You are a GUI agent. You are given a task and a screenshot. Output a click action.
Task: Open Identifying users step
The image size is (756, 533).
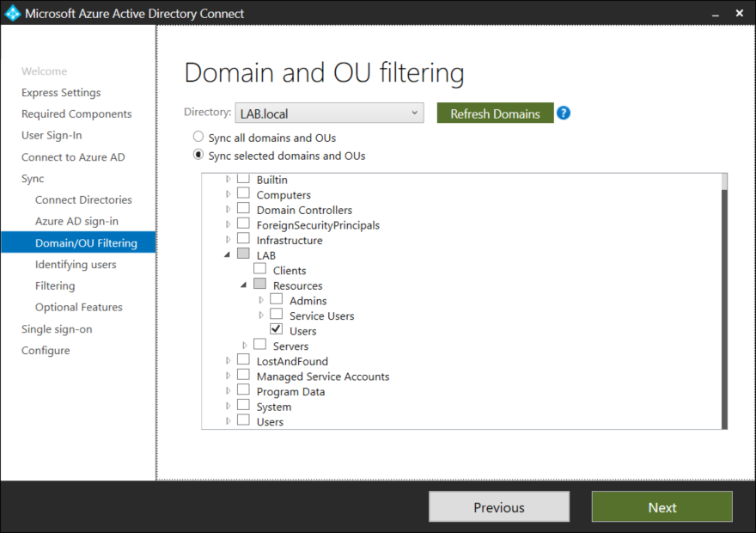(76, 264)
